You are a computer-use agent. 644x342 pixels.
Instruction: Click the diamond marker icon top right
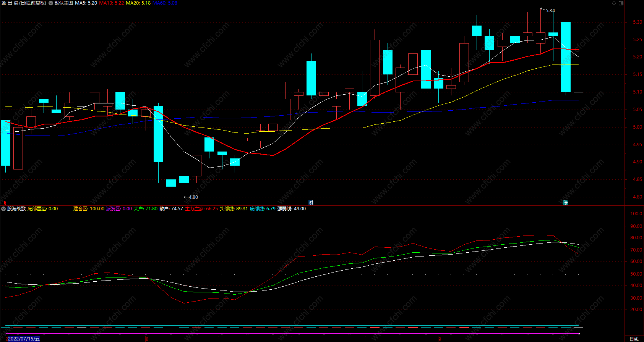tap(614, 3)
